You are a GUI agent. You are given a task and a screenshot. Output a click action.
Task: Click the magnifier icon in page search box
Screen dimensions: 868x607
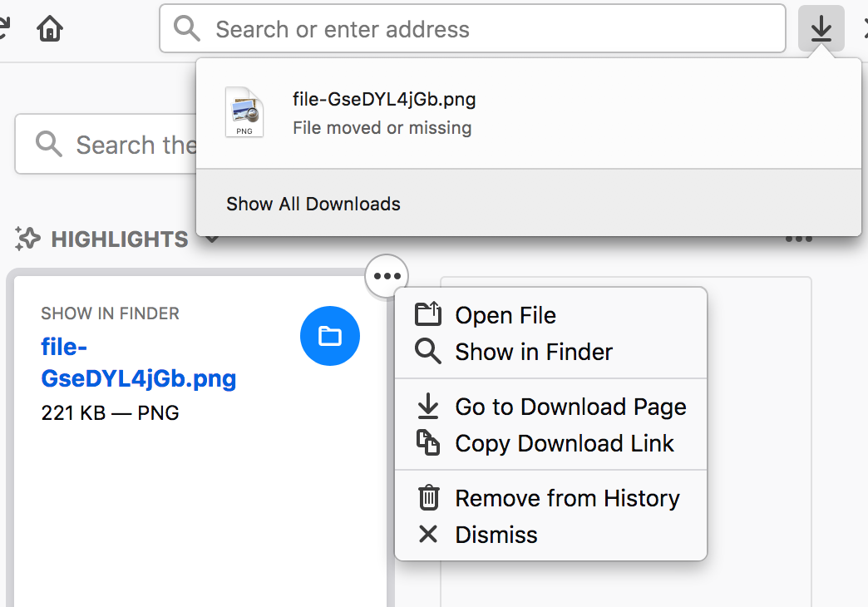point(49,144)
